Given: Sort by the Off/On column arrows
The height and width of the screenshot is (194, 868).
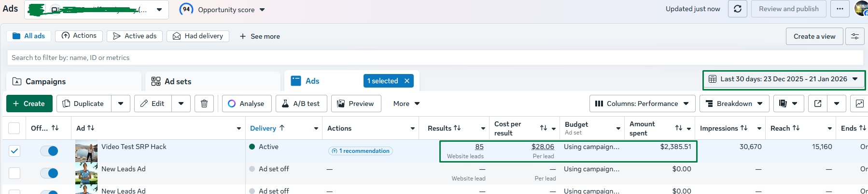Looking at the screenshot, I should pos(55,128).
